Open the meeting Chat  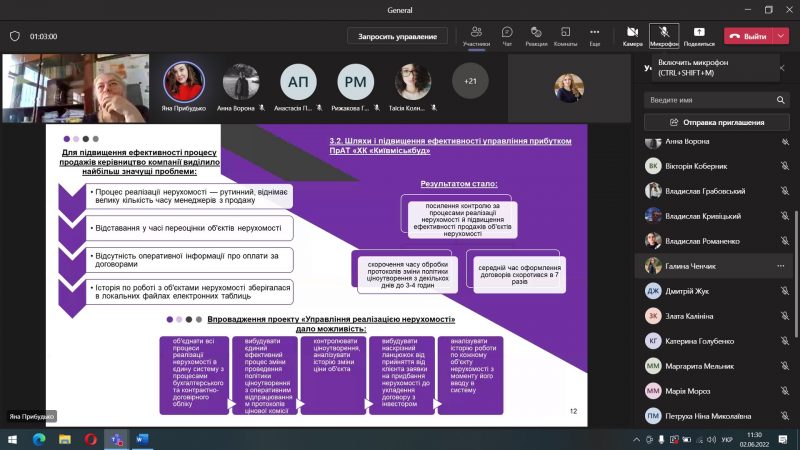[507, 32]
